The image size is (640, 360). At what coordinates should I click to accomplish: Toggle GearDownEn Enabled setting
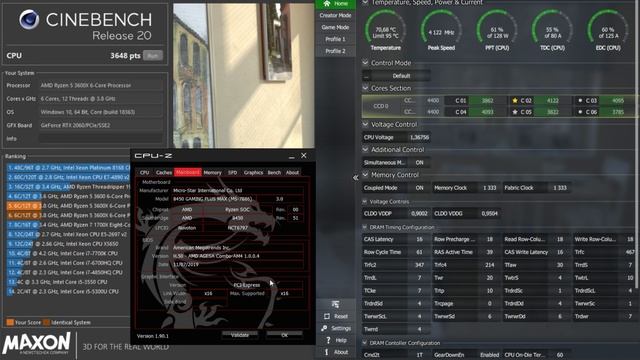tap(489, 355)
